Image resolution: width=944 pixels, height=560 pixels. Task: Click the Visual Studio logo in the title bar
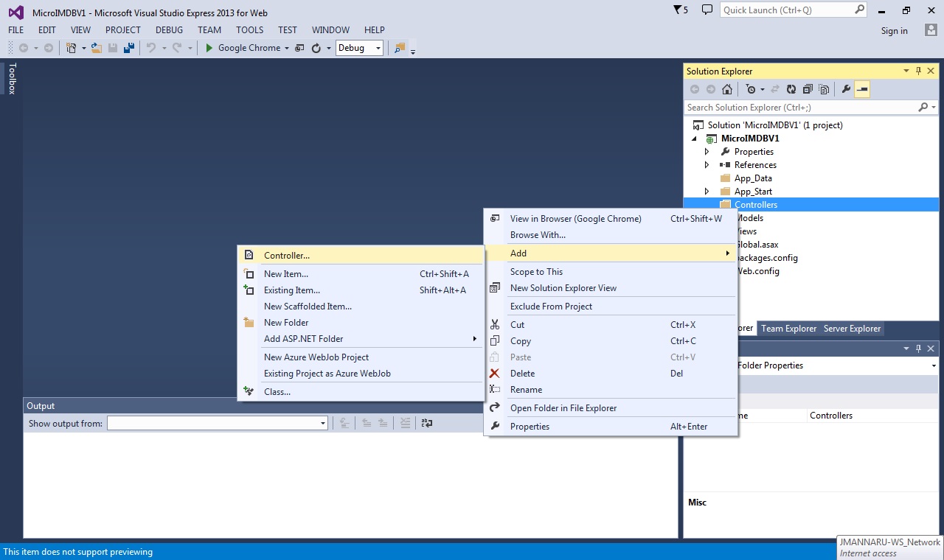tap(16, 13)
